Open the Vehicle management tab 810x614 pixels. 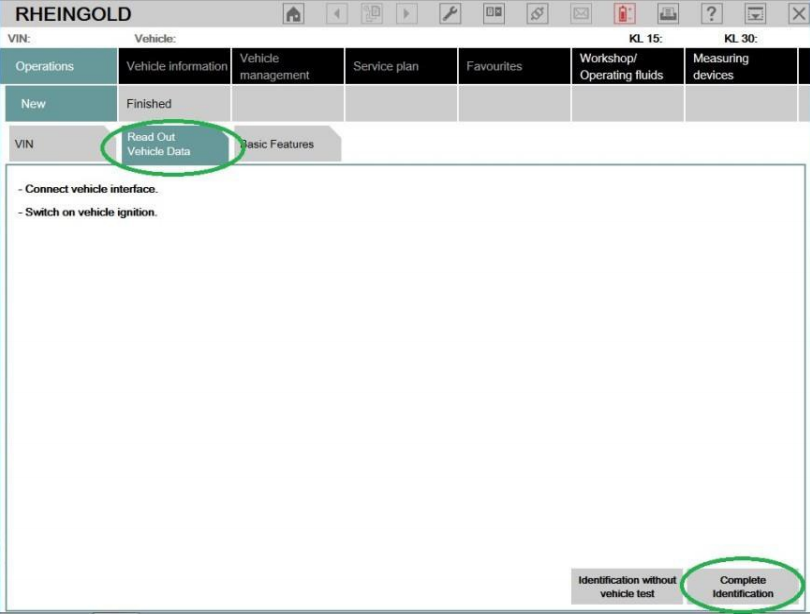(x=288, y=66)
